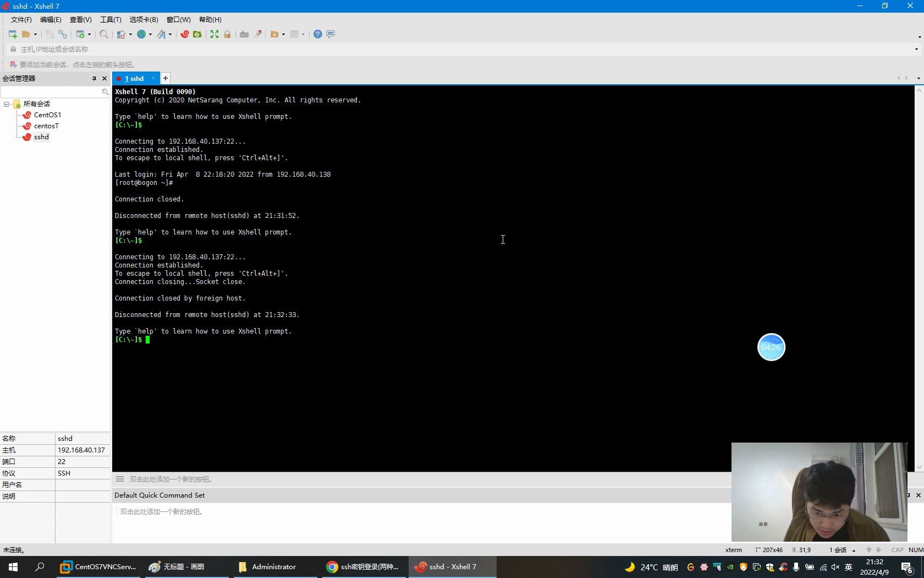
Task: Select the CentOS1 session
Action: pos(47,115)
